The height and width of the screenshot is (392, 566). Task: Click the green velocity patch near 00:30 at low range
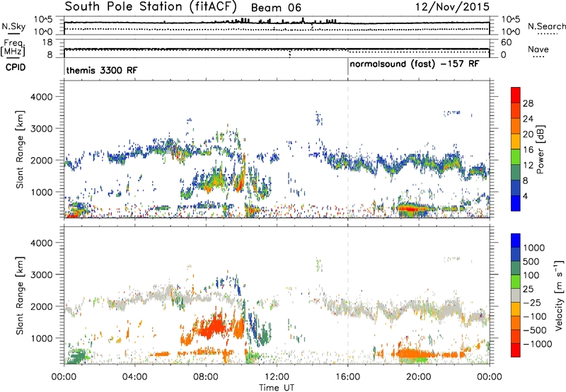(76, 356)
